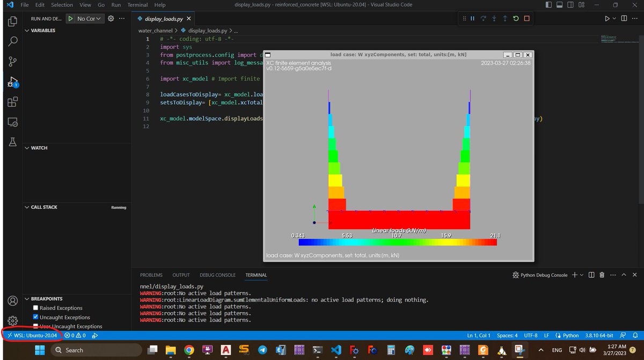Screen dimensions: 644x360
Task: Open the Run menu
Action: click(x=116, y=5)
